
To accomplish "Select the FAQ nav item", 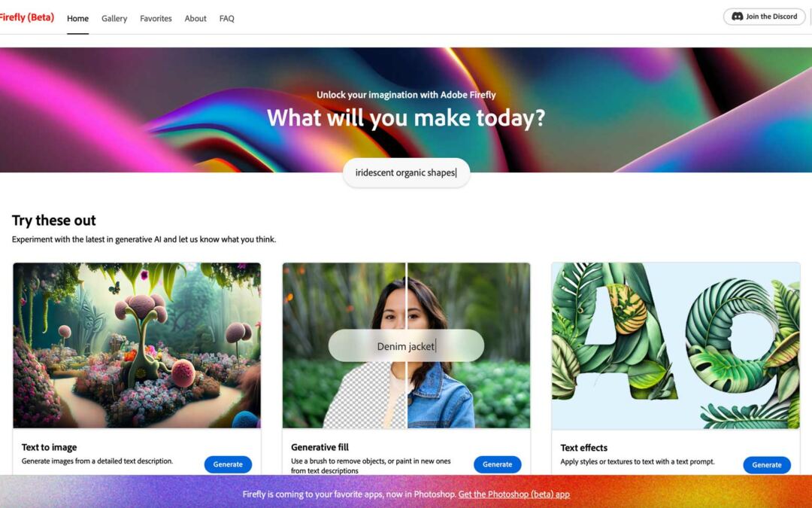I will tap(227, 19).
